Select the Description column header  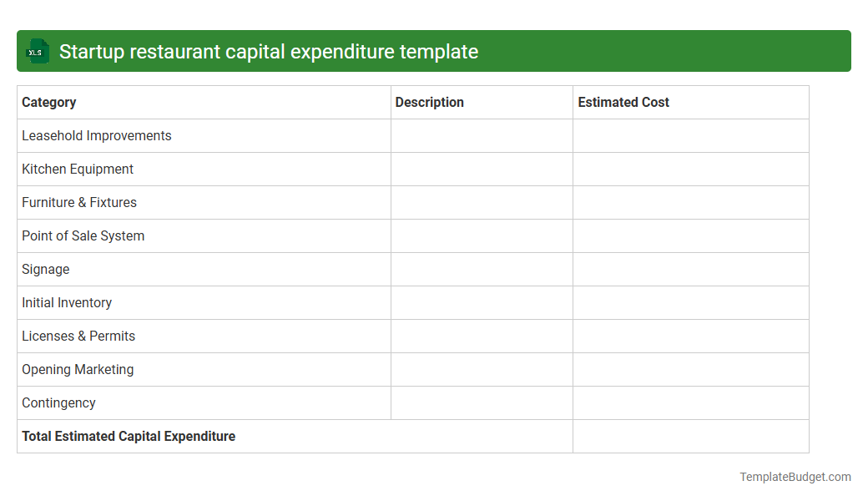429,102
